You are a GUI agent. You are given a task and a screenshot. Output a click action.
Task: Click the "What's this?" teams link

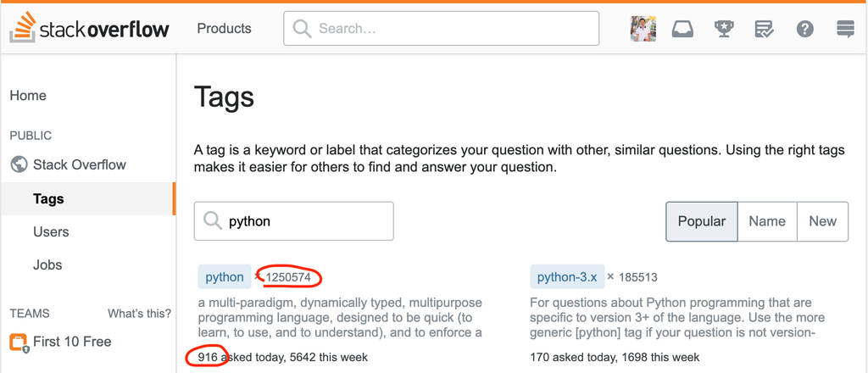tap(139, 314)
